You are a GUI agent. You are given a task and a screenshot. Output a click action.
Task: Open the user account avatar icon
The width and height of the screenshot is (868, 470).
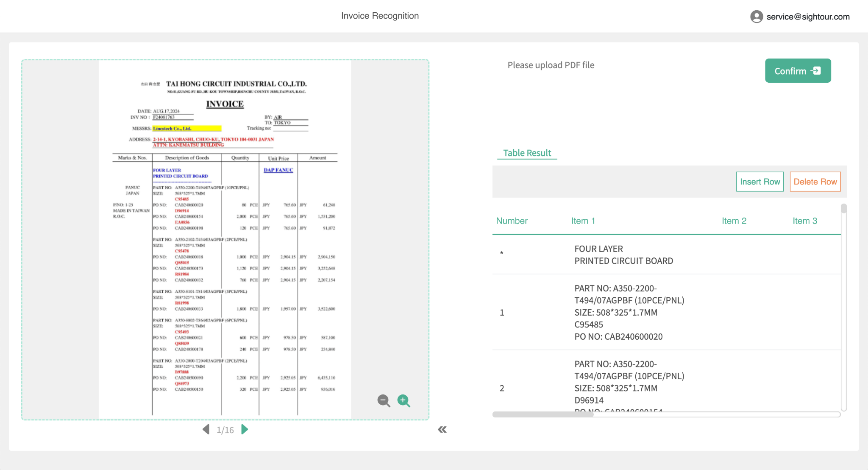757,17
